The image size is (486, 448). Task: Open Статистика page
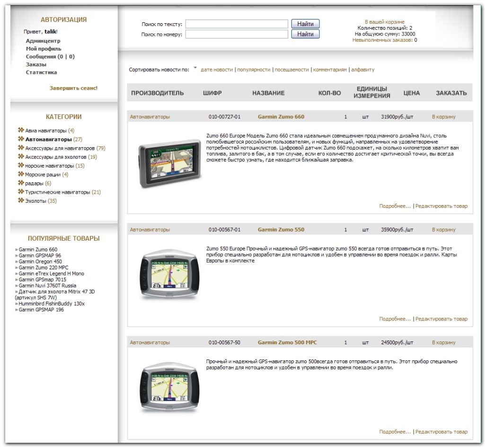tap(41, 72)
